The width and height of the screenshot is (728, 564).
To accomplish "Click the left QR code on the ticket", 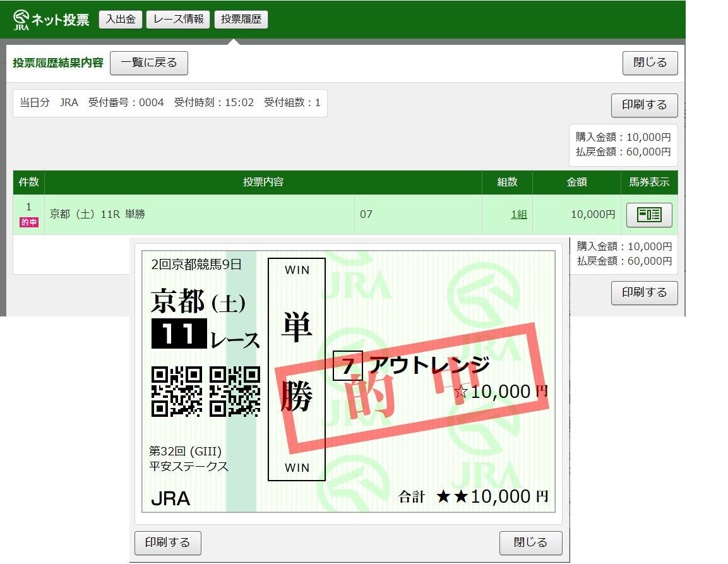I will coord(177,391).
